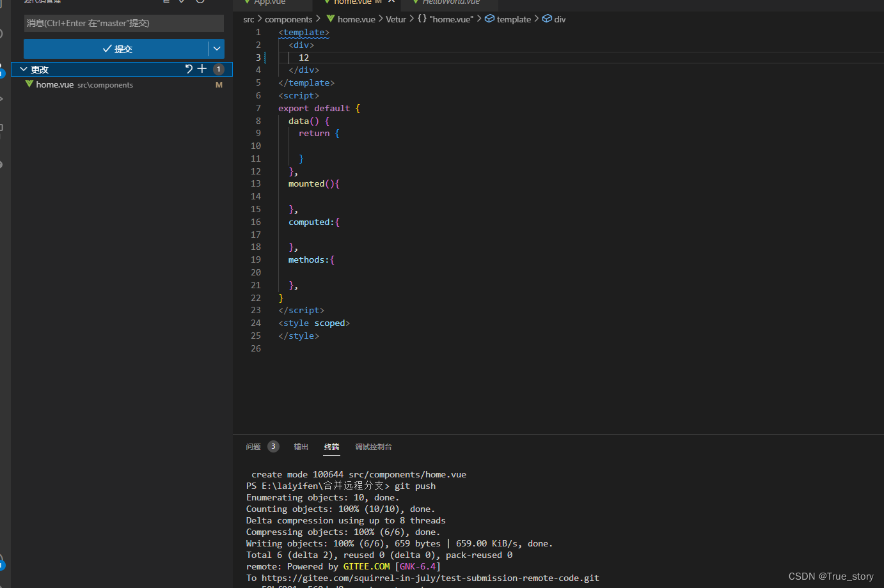Click 'data() {' code line
The width and height of the screenshot is (884, 588).
(x=309, y=121)
